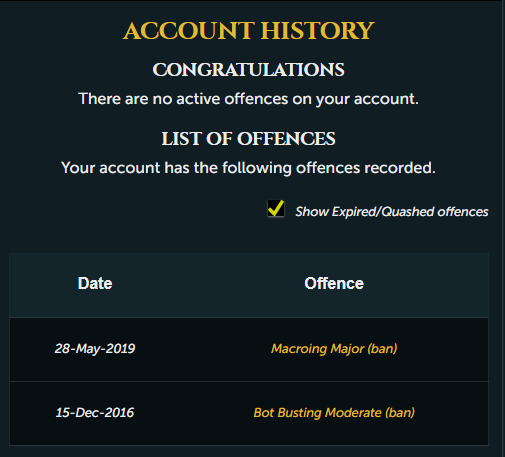Open the Bot Busting Moderate (ban) offence
Viewport: 505px width, 457px height.
click(x=334, y=413)
